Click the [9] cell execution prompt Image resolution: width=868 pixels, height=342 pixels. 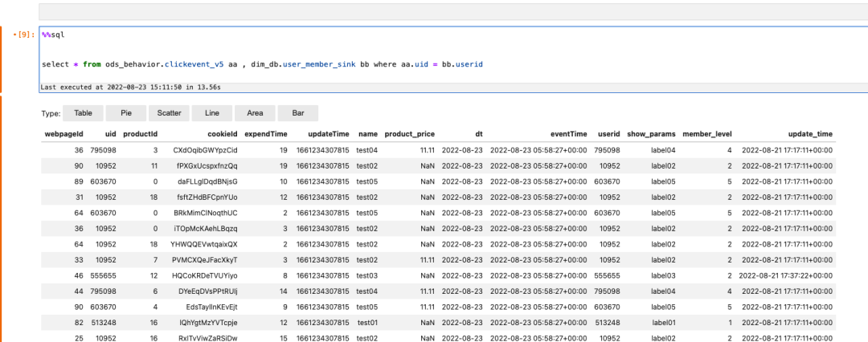coord(25,35)
